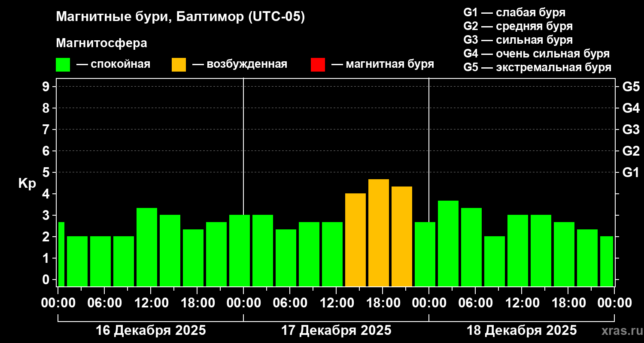Click the '12:00' time label under 17 December
644x343 pixels.
pos(336,303)
